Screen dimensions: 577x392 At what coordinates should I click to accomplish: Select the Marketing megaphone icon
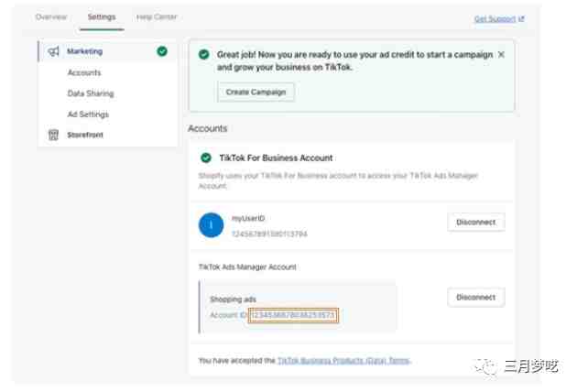point(53,51)
